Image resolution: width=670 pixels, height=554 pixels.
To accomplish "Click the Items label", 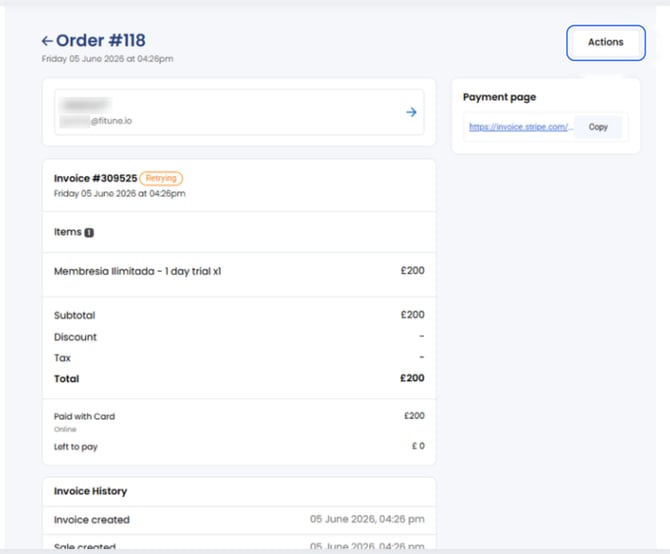I will coord(68,232).
